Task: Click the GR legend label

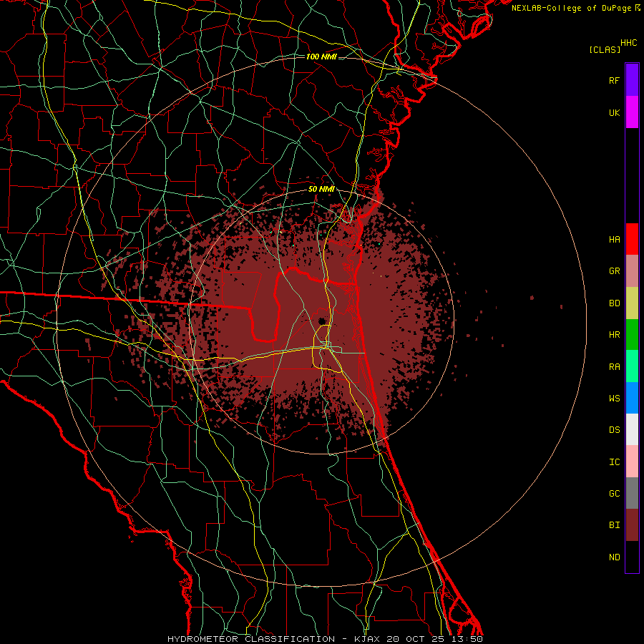Action: pyautogui.click(x=614, y=271)
